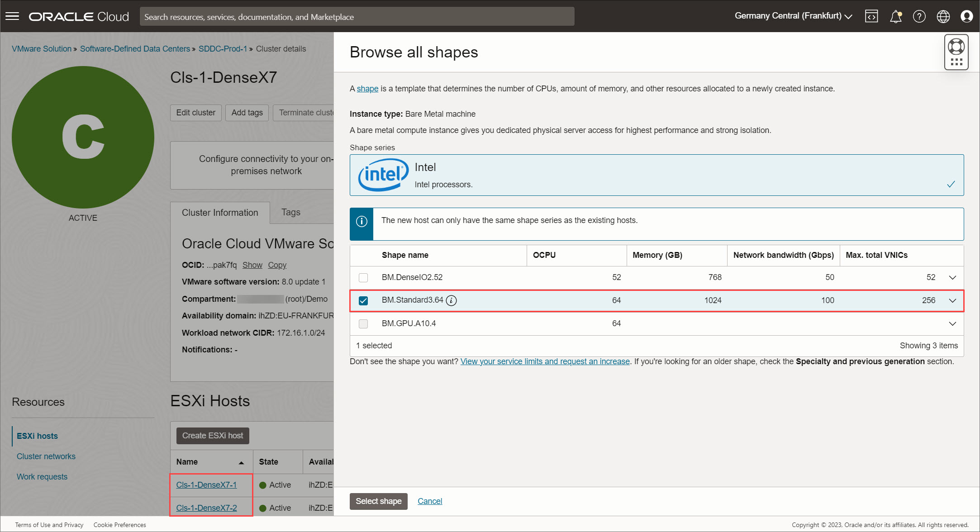980x532 pixels.
Task: Switch to the Cluster Information tab
Action: [219, 212]
